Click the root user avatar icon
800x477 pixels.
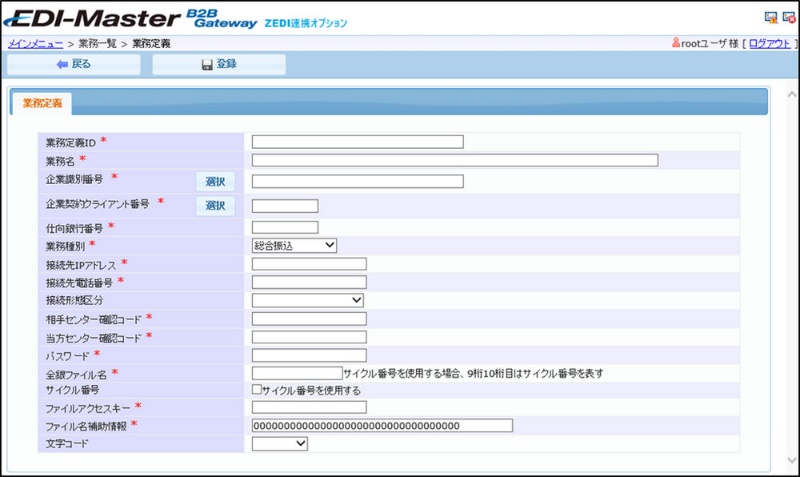677,43
